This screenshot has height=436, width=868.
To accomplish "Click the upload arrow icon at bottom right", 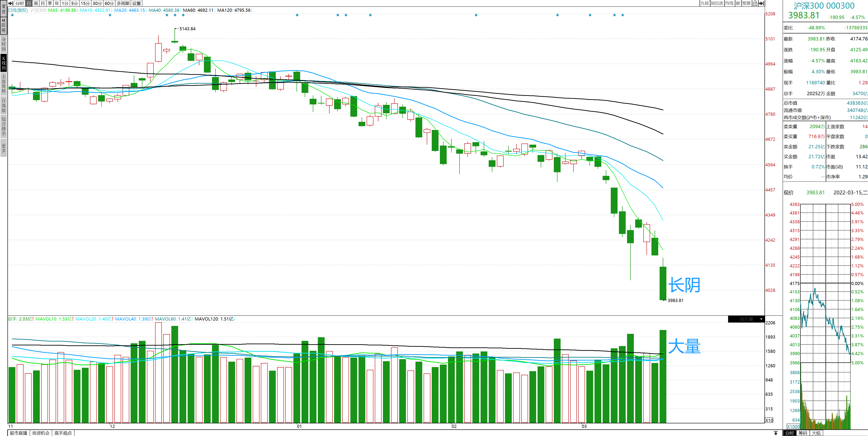I will (x=775, y=433).
